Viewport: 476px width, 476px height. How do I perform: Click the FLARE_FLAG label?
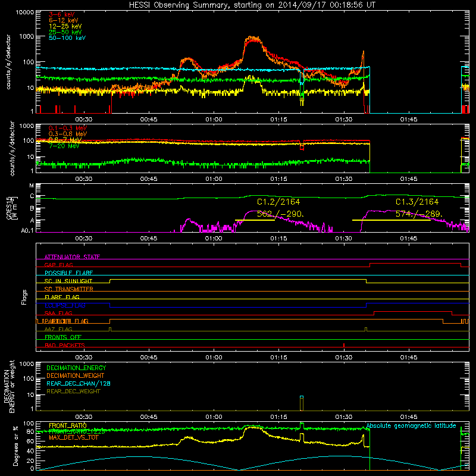[x=62, y=297]
